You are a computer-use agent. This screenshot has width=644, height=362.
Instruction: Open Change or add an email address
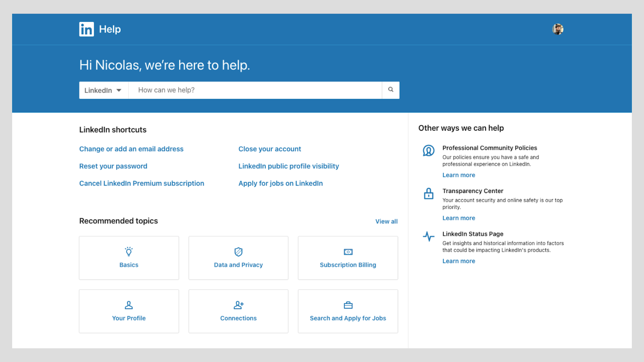click(x=131, y=149)
